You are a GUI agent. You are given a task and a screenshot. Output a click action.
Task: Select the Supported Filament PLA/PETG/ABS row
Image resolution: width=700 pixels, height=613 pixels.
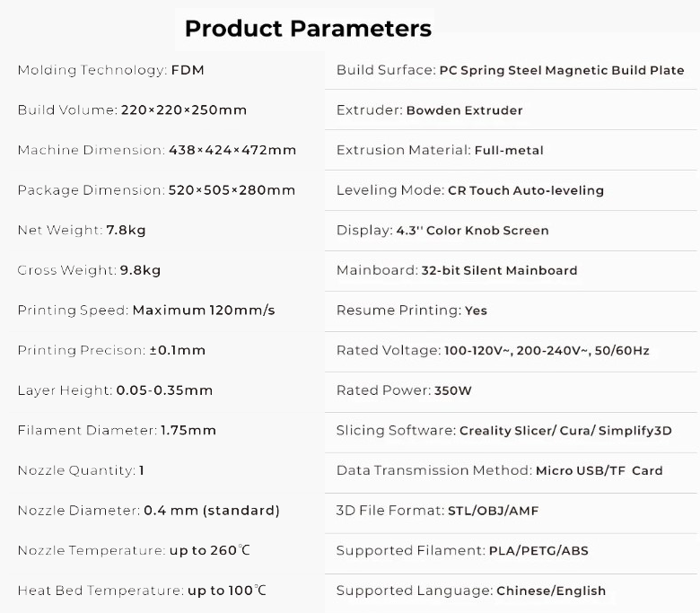pyautogui.click(x=462, y=550)
